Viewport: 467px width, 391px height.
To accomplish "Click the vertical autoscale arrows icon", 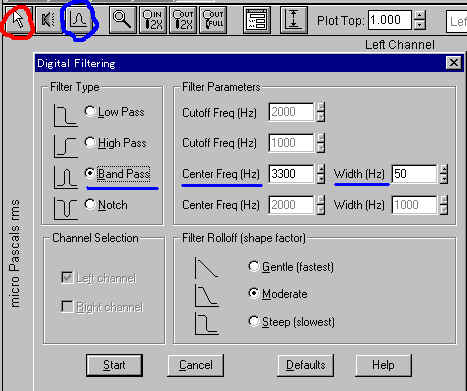I will (x=293, y=21).
